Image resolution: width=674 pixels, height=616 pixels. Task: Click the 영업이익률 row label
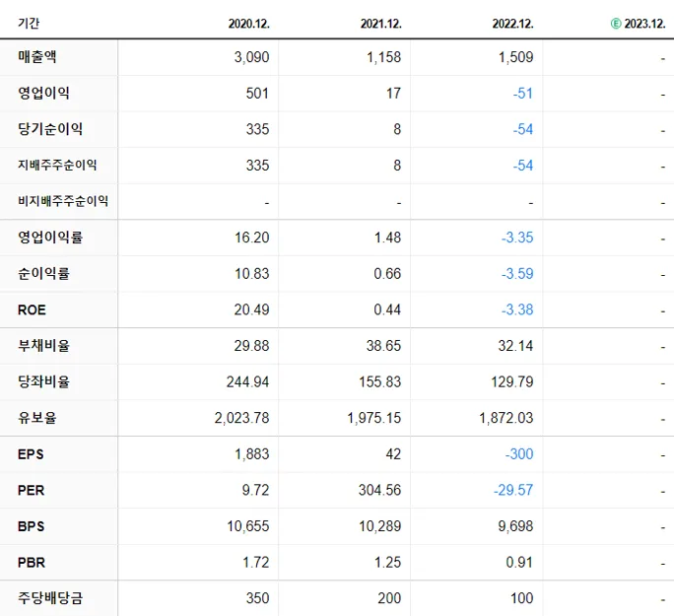[x=50, y=238]
